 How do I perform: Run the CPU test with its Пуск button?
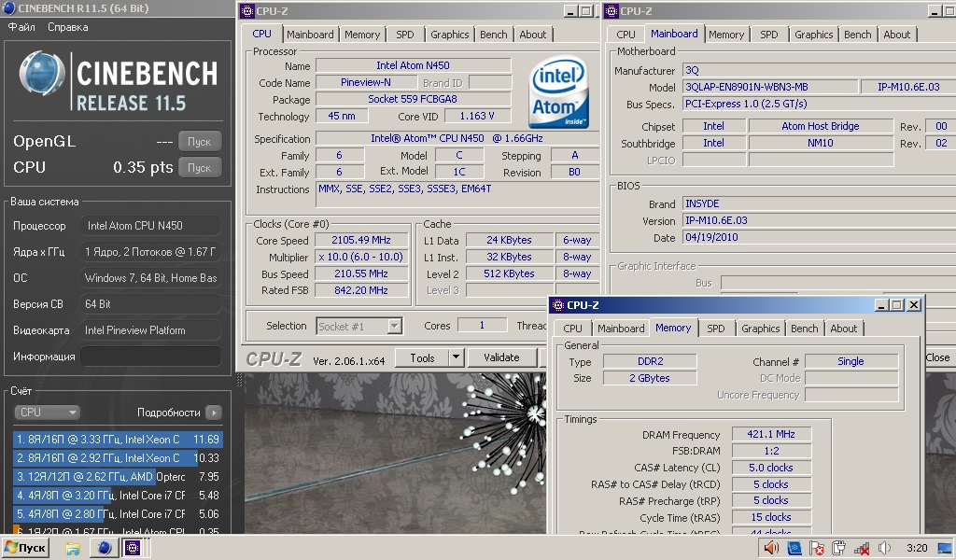(x=200, y=168)
